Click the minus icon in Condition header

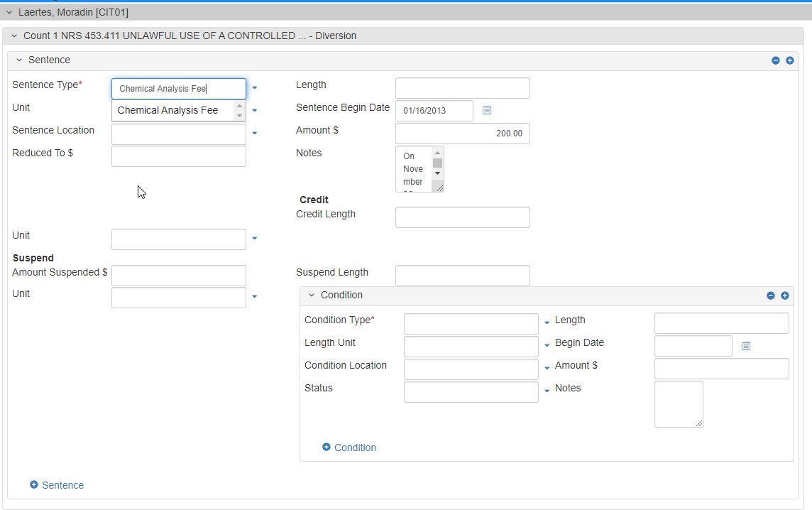point(771,295)
